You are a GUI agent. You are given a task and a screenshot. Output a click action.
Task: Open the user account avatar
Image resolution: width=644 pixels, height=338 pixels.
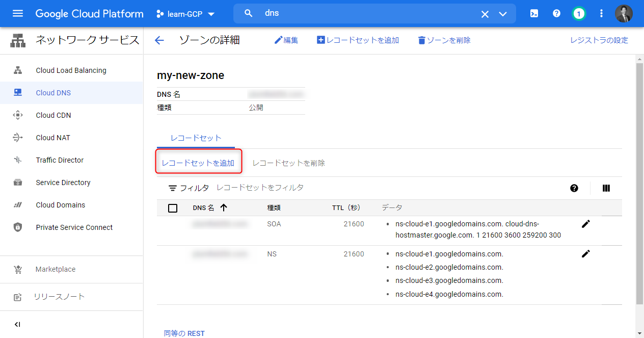coord(624,14)
